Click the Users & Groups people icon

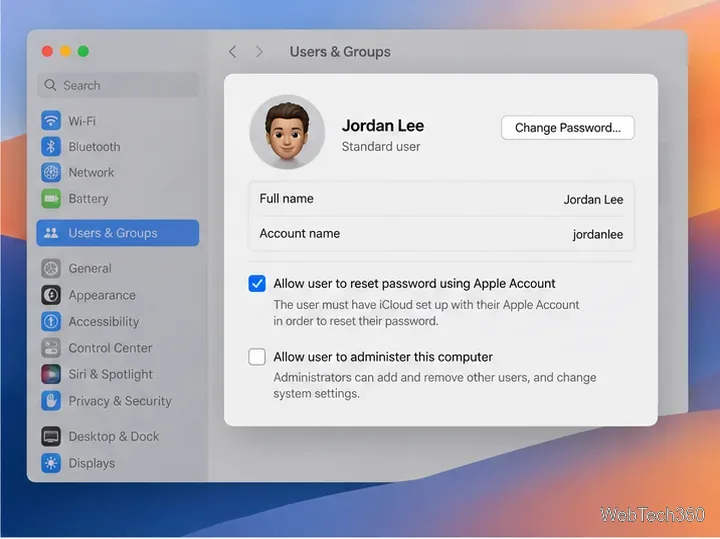tap(51, 233)
